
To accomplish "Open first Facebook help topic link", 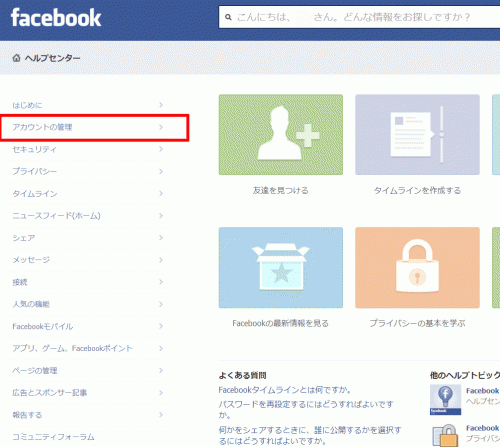I will 483,391.
